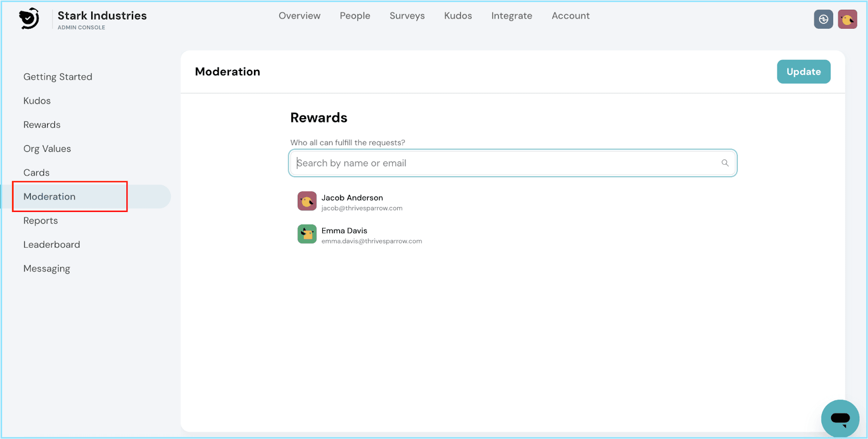
Task: Open the user profile avatar in header
Action: tap(847, 20)
